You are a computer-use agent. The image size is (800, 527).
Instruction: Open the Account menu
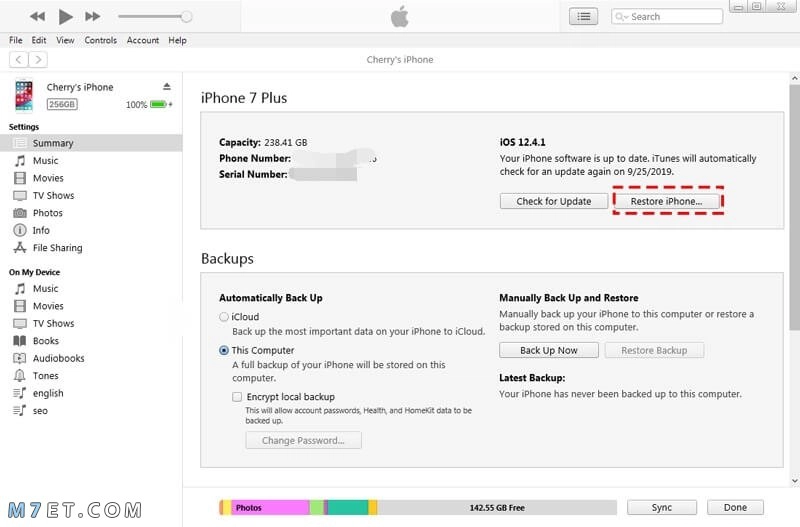[x=143, y=40]
